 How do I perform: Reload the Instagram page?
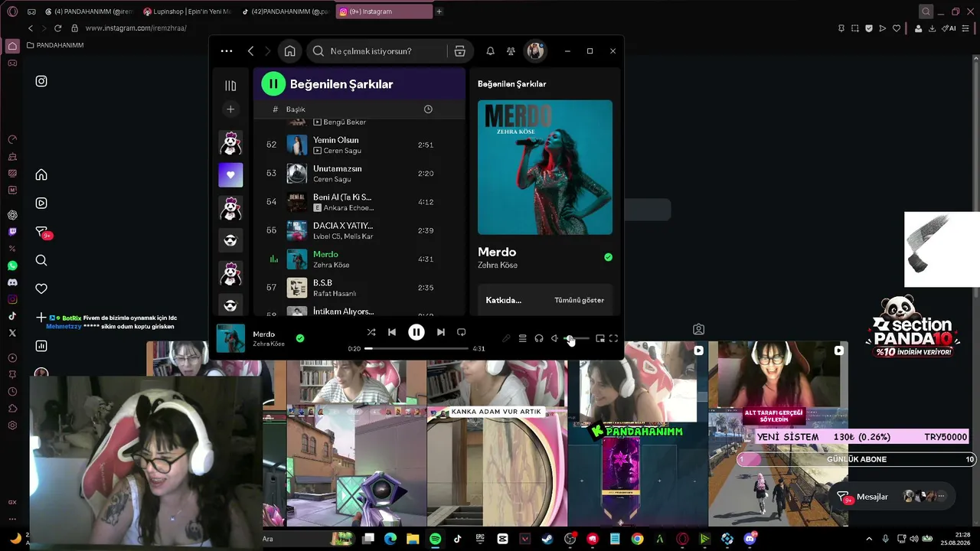[x=57, y=28]
